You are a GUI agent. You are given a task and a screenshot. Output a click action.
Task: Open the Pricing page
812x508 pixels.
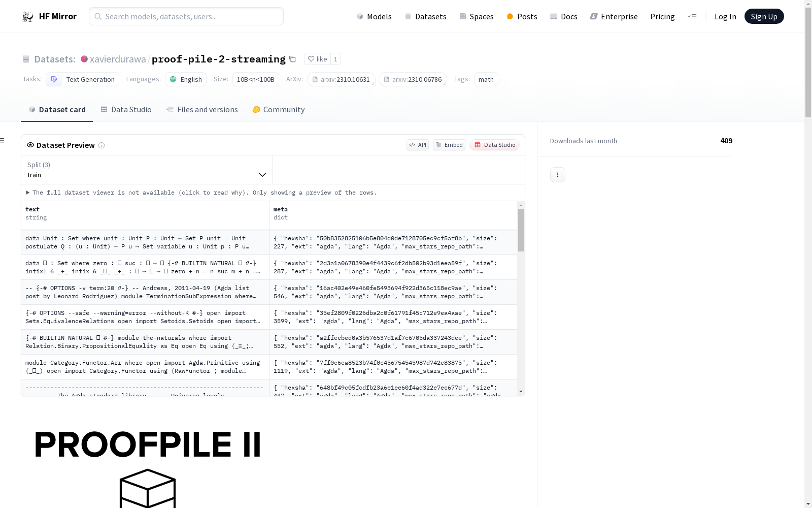(x=662, y=17)
